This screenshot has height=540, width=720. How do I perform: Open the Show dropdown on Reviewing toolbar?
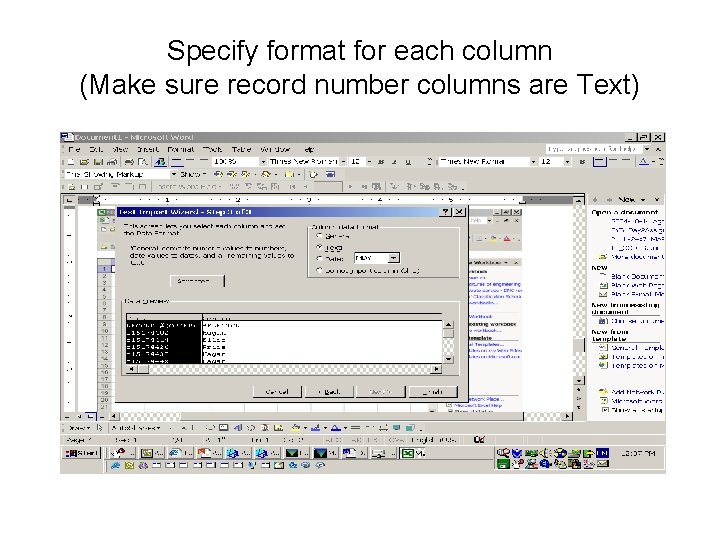[193, 174]
